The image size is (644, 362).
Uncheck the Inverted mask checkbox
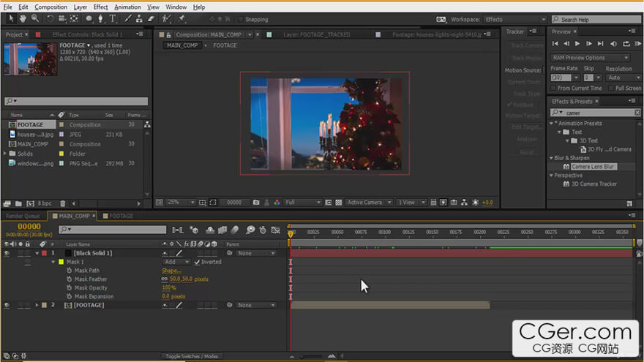(197, 262)
